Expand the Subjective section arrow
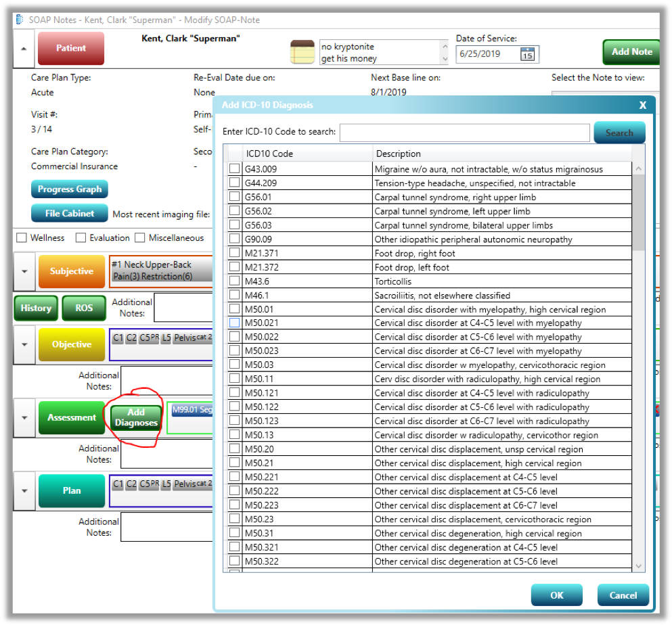Image resolution: width=672 pixels, height=625 pixels. click(24, 272)
